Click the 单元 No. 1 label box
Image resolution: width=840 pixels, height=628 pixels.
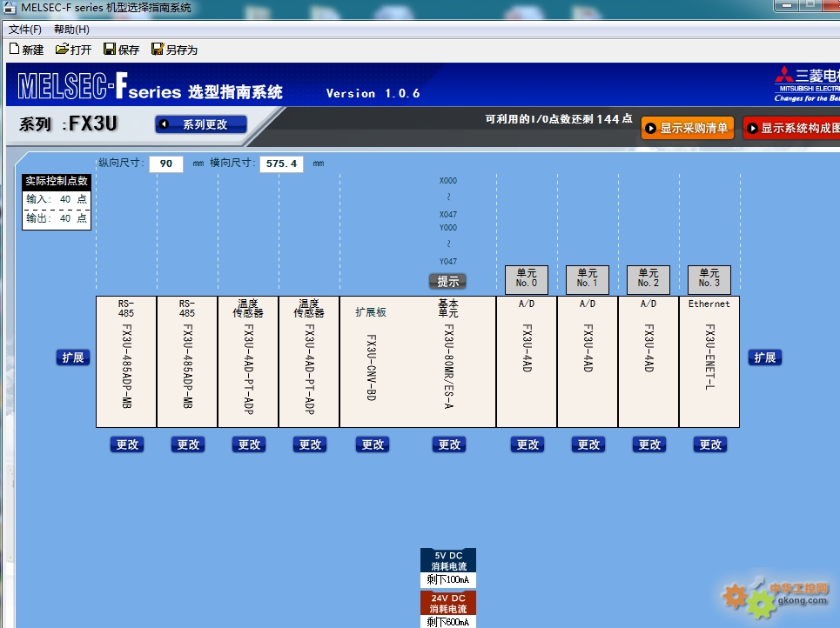coord(588,279)
